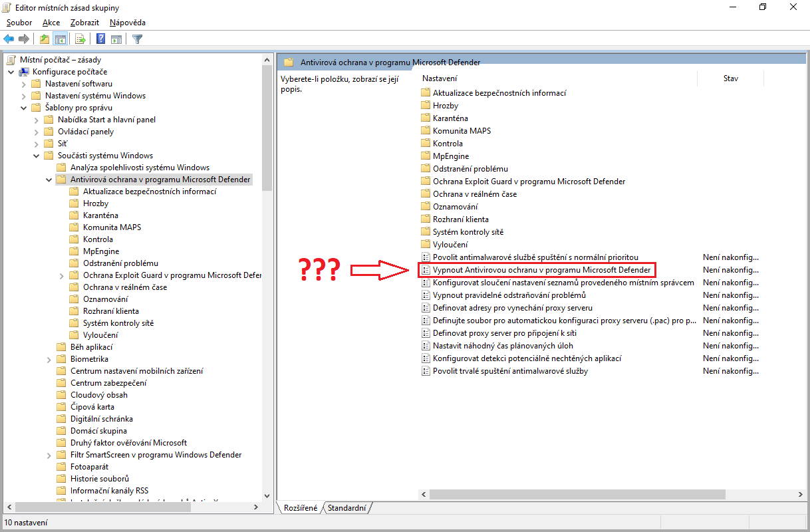Image resolution: width=810 pixels, height=532 pixels.
Task: Click folder icon of Karanténa in tree
Action: click(74, 215)
